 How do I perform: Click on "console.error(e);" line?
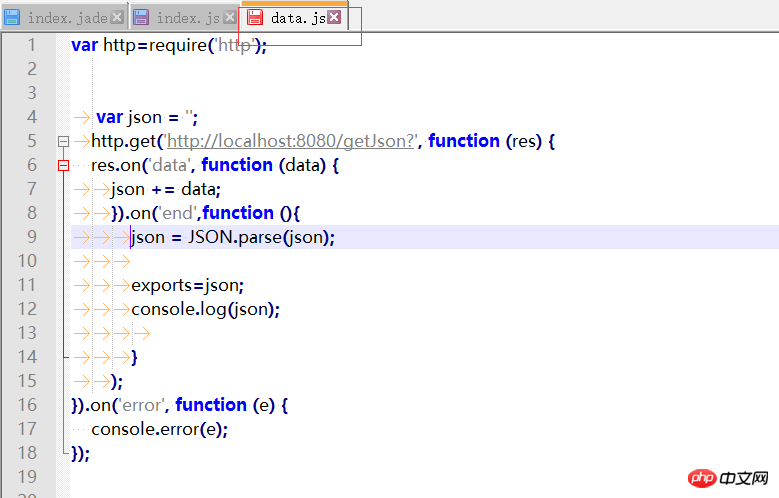coord(159,429)
